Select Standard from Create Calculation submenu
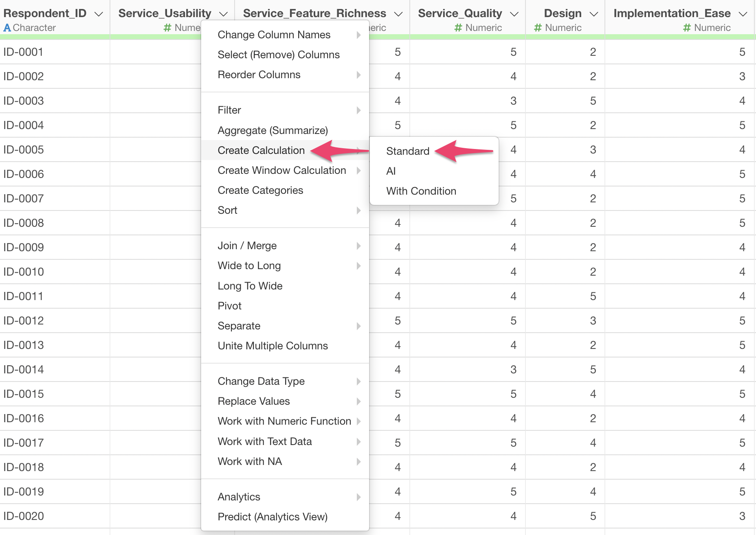 tap(408, 151)
